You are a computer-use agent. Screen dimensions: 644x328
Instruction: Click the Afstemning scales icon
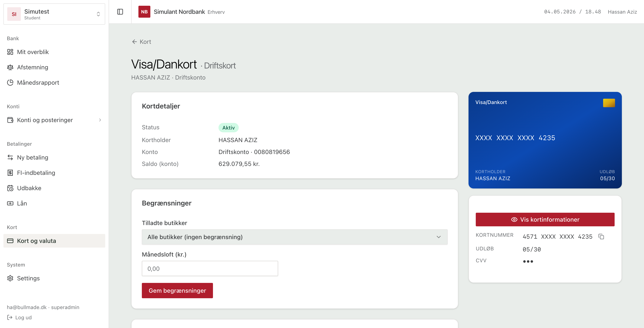(x=10, y=67)
